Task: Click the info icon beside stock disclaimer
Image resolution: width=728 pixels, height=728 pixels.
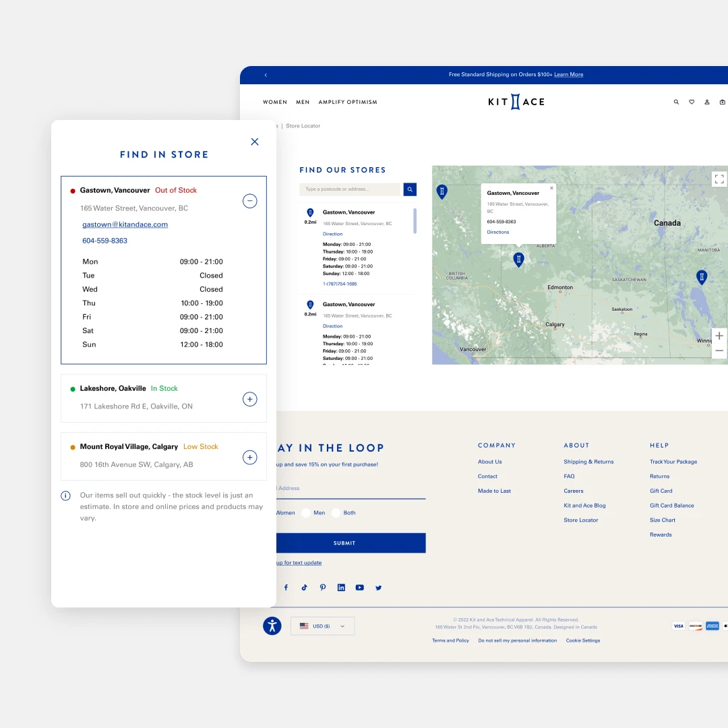Action: [x=66, y=496]
